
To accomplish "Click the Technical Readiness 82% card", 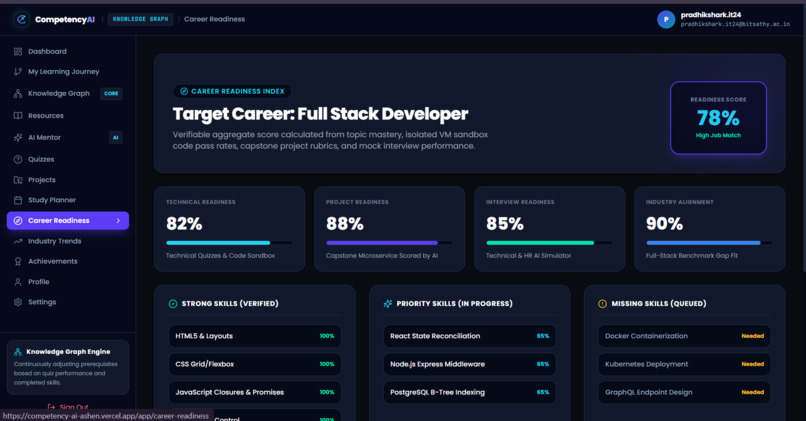I will pos(230,229).
